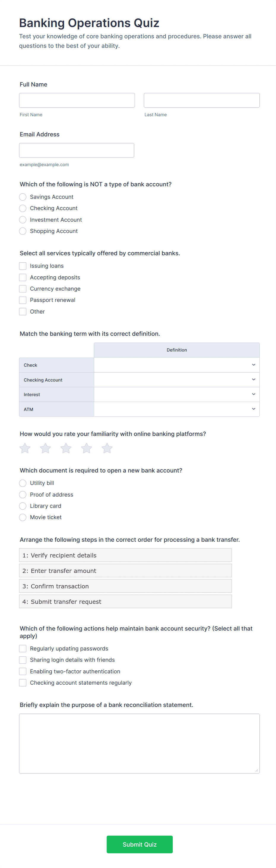Check 'Issuing loans' as a bank service
This screenshot has height=868, width=276.
pyautogui.click(x=22, y=266)
